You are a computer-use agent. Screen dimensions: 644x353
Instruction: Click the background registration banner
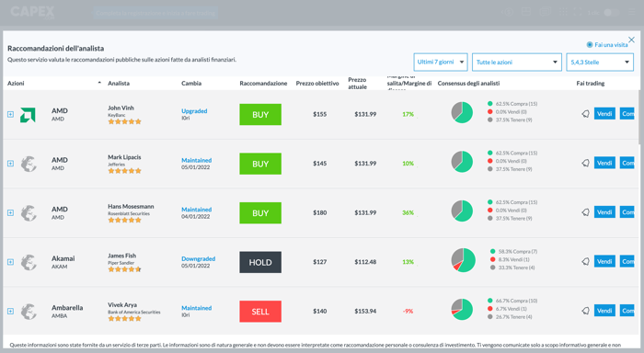pos(155,13)
